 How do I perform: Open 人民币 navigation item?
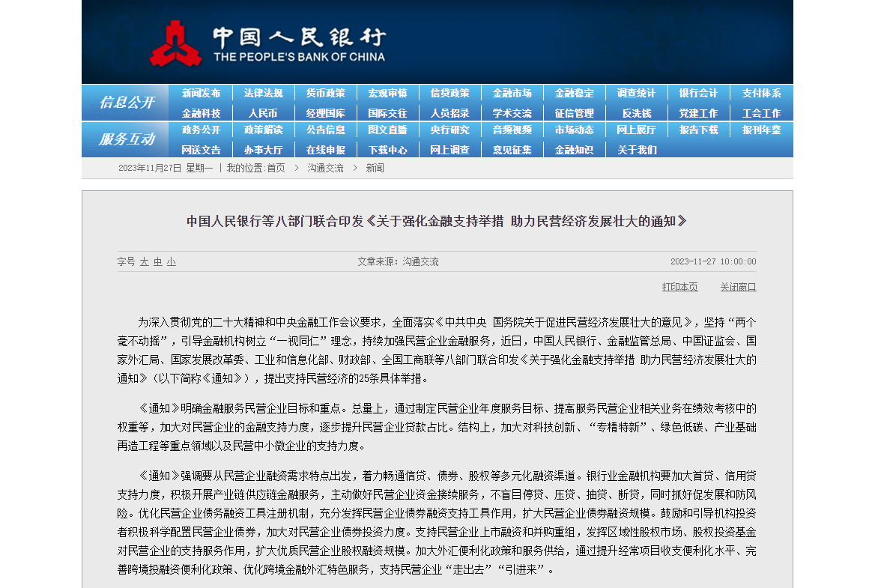[x=263, y=113]
